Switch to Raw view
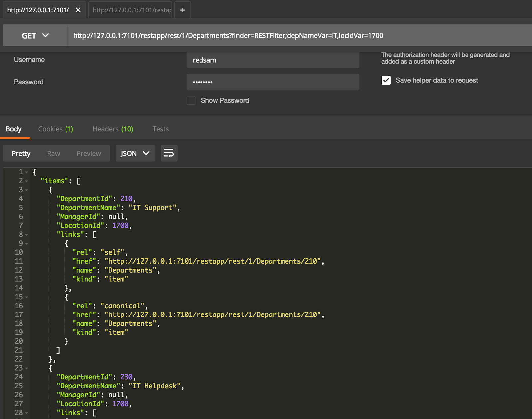 [54, 153]
